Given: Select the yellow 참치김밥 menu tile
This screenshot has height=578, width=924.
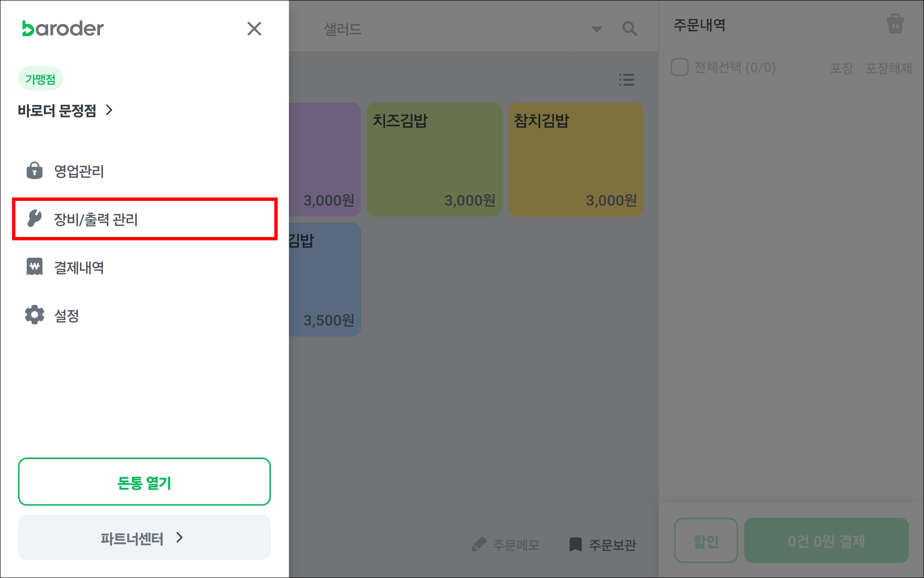Looking at the screenshot, I should (576, 159).
